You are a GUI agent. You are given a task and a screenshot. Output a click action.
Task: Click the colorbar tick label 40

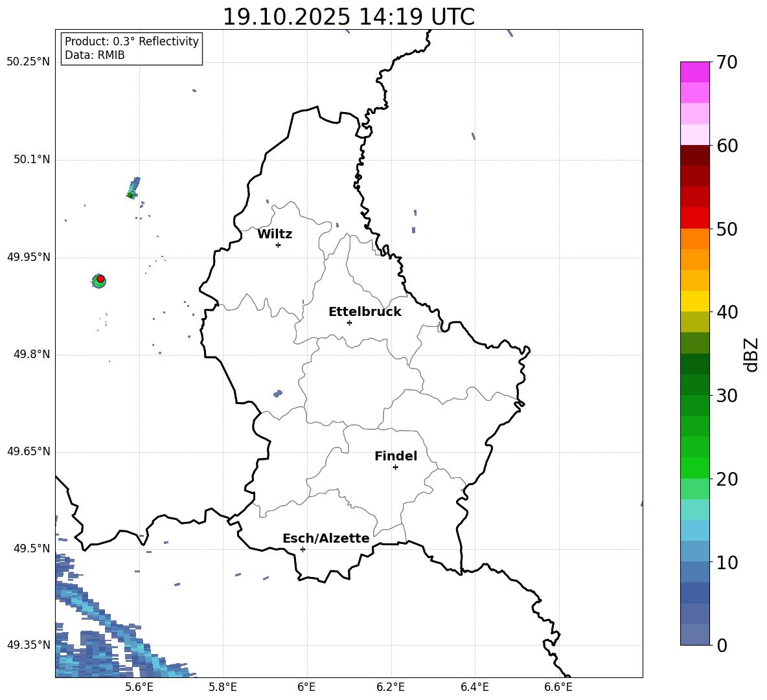[727, 312]
